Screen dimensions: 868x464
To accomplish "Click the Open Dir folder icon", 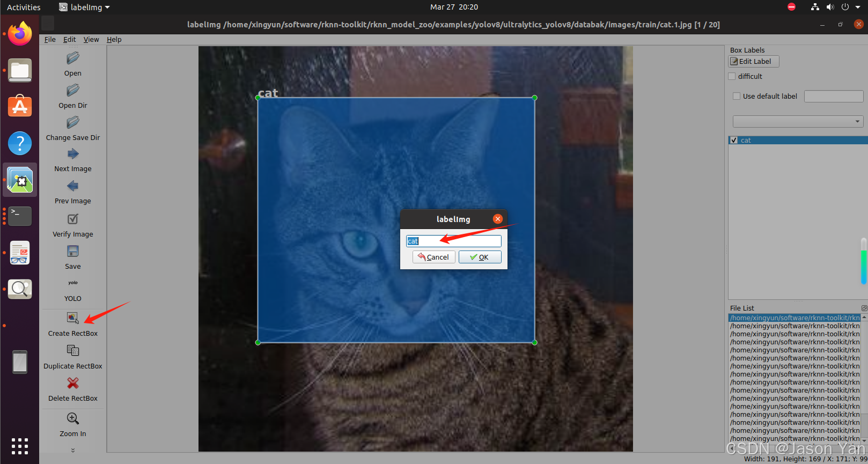I will 73,90.
